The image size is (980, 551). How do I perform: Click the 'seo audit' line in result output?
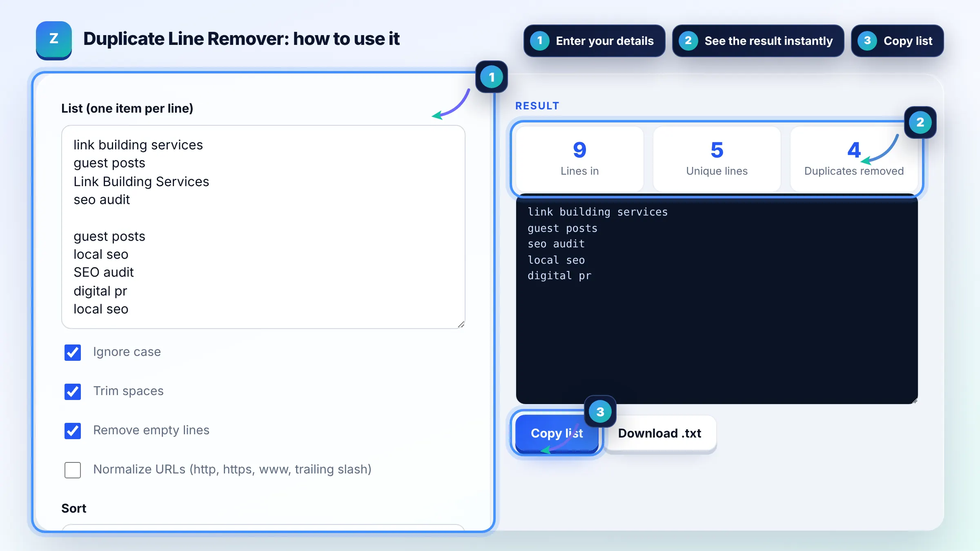coord(556,244)
